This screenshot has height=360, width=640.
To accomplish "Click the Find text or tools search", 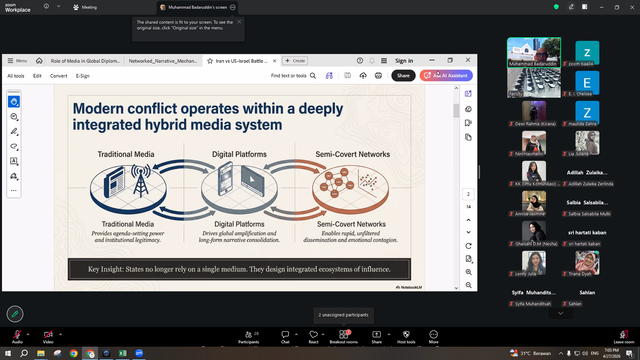I will [293, 76].
